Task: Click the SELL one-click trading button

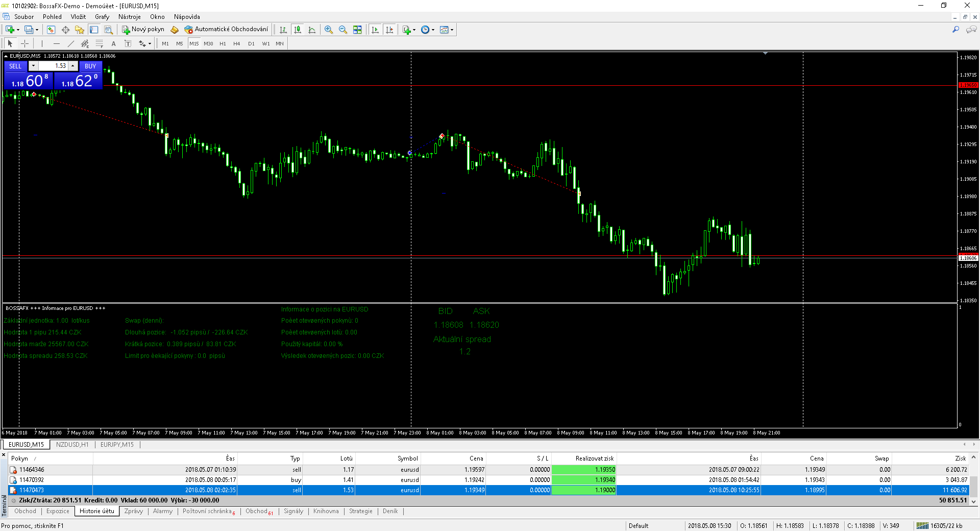Action: point(15,66)
